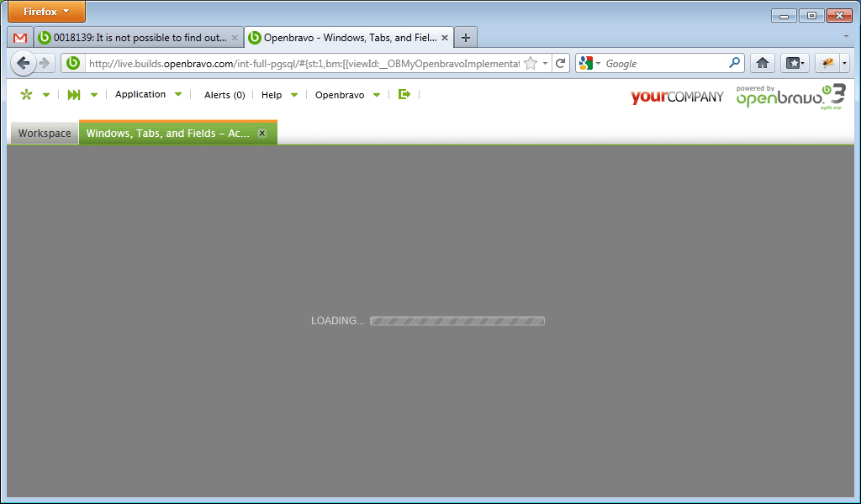Viewport: 861px width, 504px height.
Task: Click the Firefox home icon
Action: (762, 63)
